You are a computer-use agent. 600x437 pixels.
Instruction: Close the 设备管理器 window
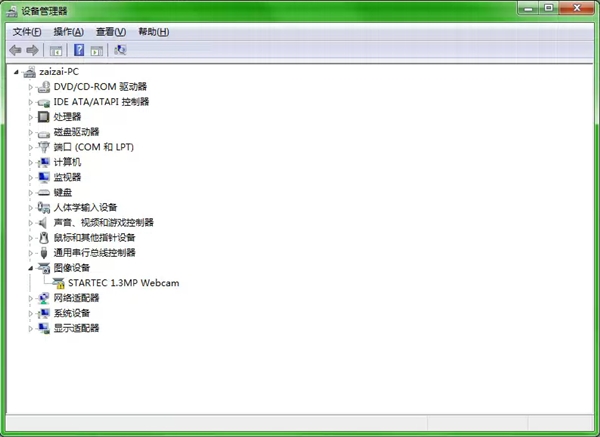[x=577, y=8]
